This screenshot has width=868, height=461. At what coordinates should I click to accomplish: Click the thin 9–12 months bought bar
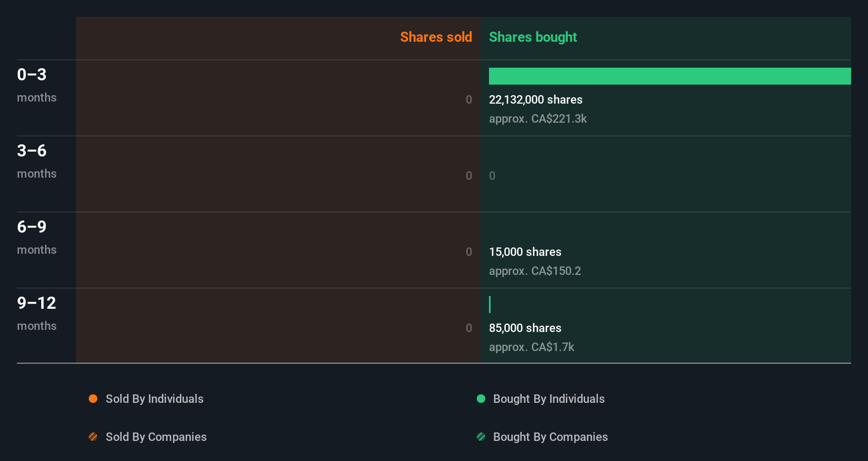490,305
